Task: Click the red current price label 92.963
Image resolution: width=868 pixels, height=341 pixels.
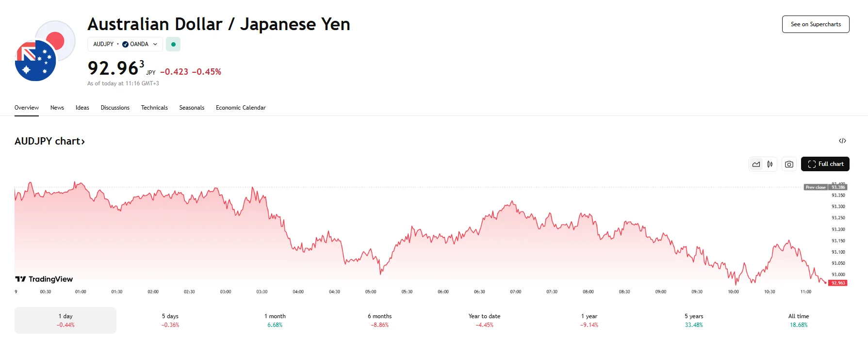Action: 837,283
